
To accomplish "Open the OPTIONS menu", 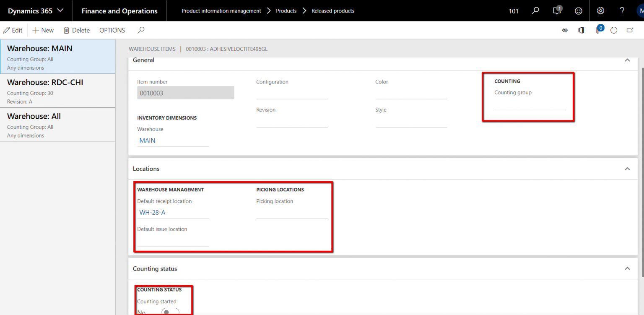I will pyautogui.click(x=112, y=30).
